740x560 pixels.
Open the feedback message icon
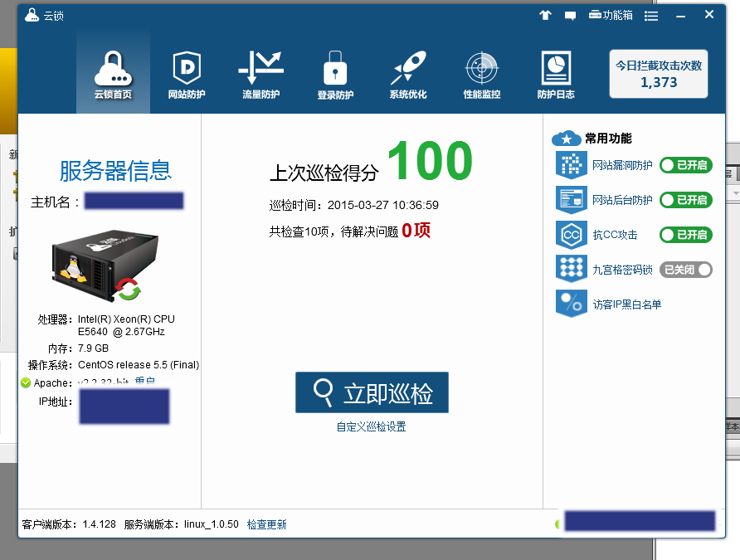click(x=570, y=16)
